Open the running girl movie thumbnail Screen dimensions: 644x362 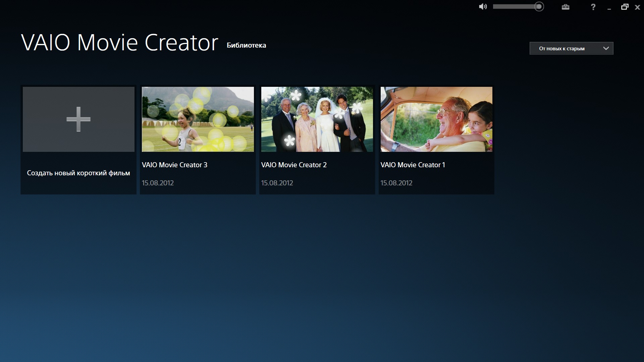198,119
